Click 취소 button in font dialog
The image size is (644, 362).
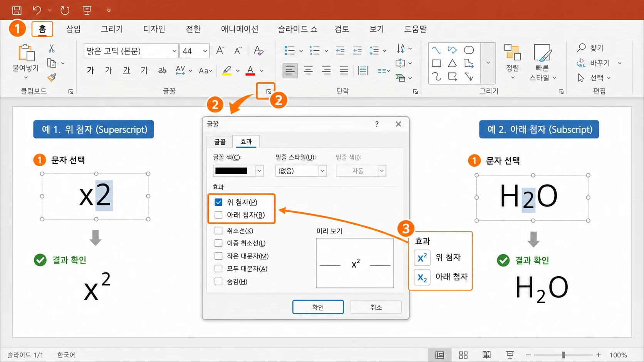376,307
